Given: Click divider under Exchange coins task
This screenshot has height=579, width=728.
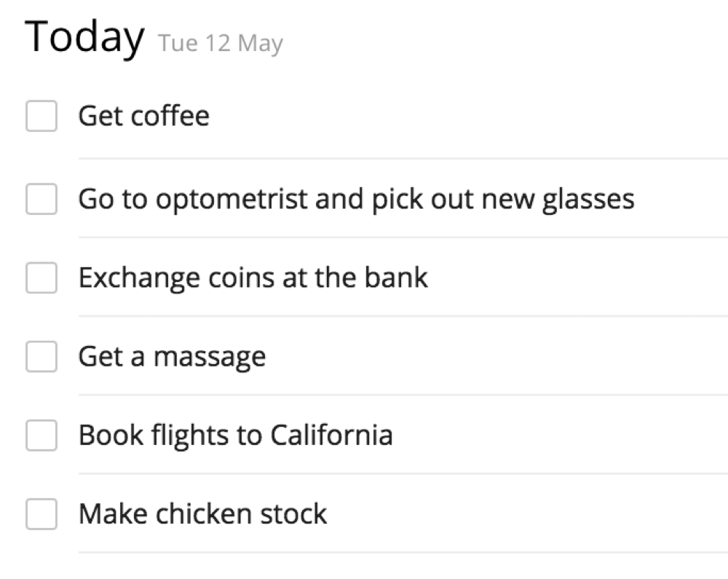Looking at the screenshot, I should coord(403,316).
